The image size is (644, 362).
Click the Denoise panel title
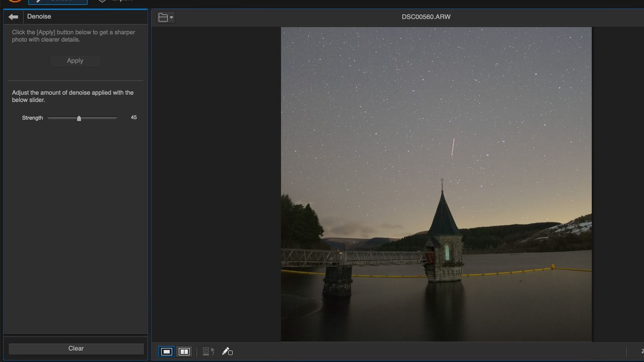point(39,17)
